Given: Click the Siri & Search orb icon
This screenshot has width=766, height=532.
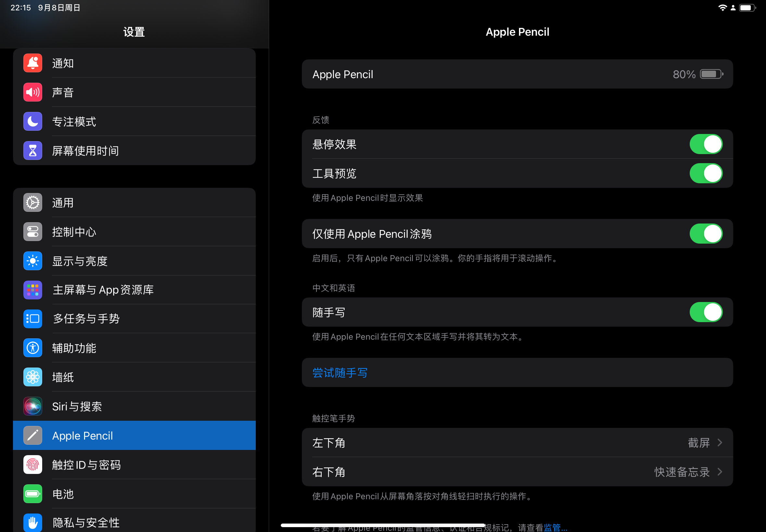Looking at the screenshot, I should point(33,406).
